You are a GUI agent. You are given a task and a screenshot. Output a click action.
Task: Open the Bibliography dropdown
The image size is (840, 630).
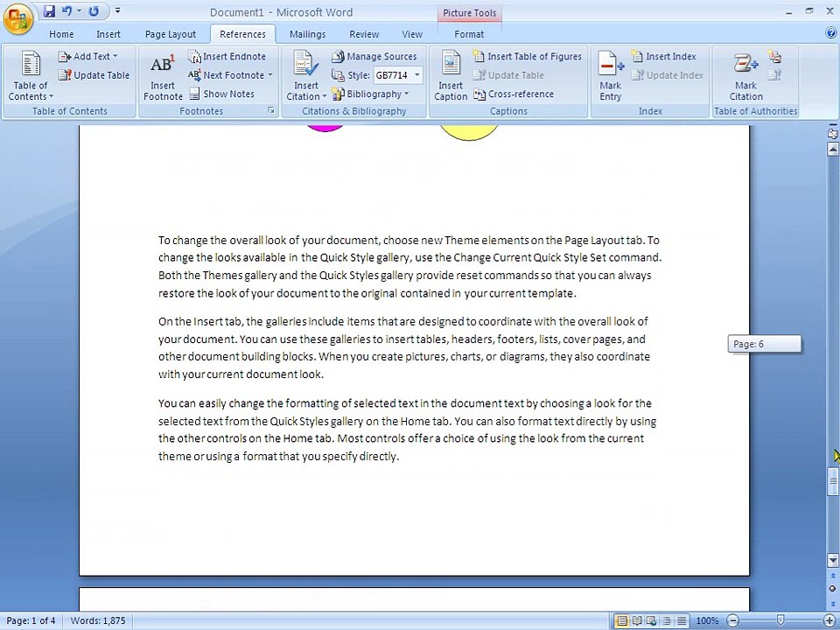pos(371,94)
